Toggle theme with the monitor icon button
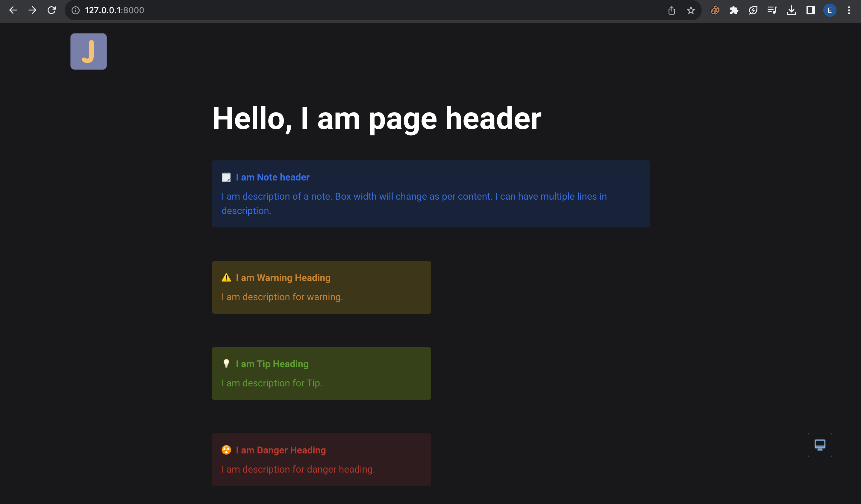The width and height of the screenshot is (861, 504). coord(820,445)
